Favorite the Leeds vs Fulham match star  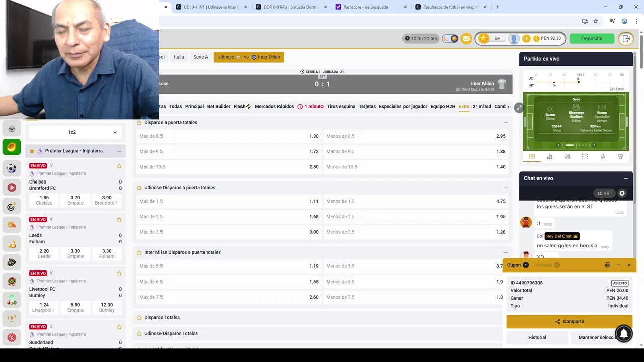[x=119, y=220]
